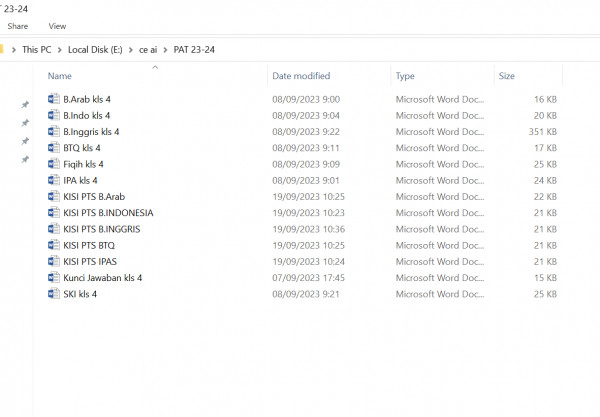Select file name B.Inggris kls 4
600x417 pixels.
(91, 132)
